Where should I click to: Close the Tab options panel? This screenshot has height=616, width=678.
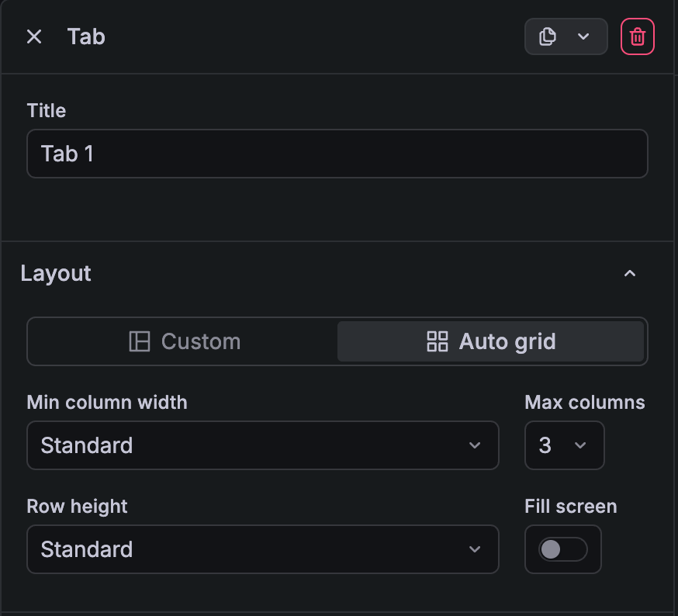[x=34, y=36]
